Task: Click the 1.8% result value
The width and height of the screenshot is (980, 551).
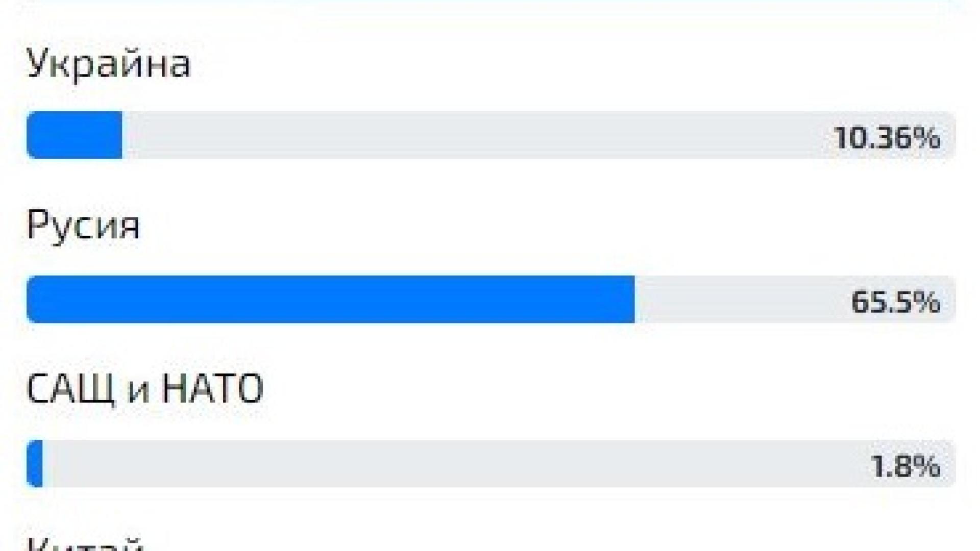Action: [905, 466]
